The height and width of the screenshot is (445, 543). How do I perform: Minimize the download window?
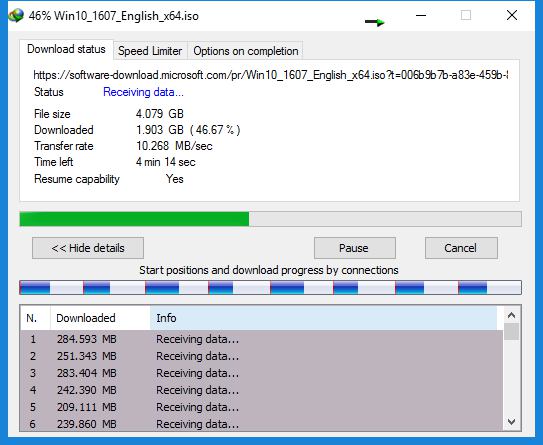(421, 15)
